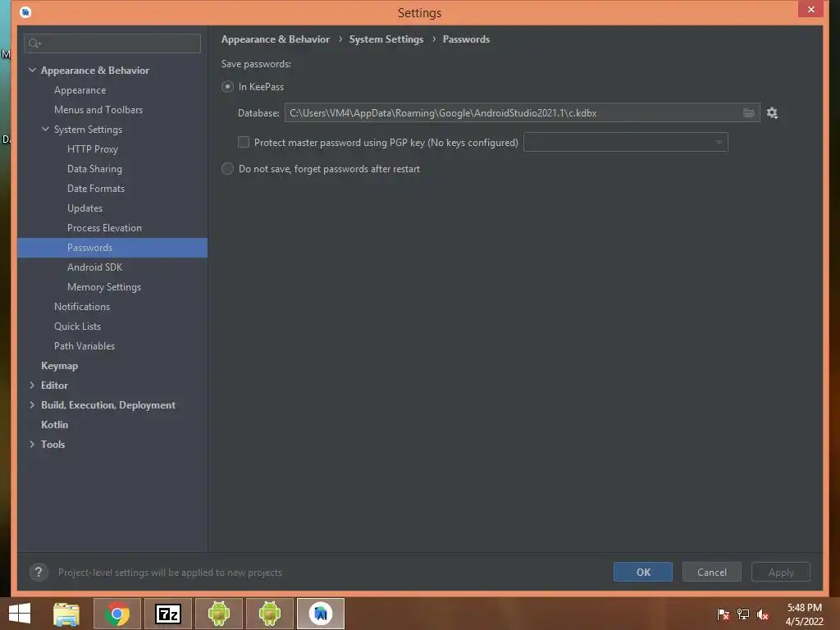Click the settings search field
Viewport: 840px width, 630px height.
click(112, 43)
